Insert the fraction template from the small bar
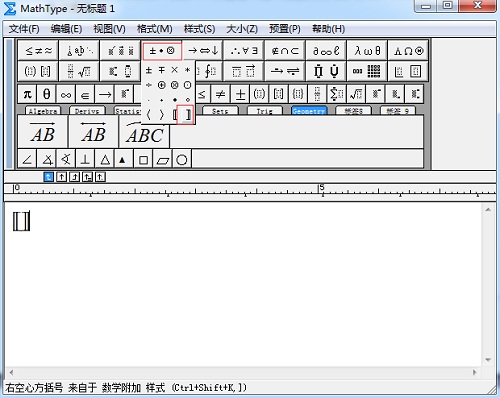Screen dimensions: 500x398 point(317,94)
